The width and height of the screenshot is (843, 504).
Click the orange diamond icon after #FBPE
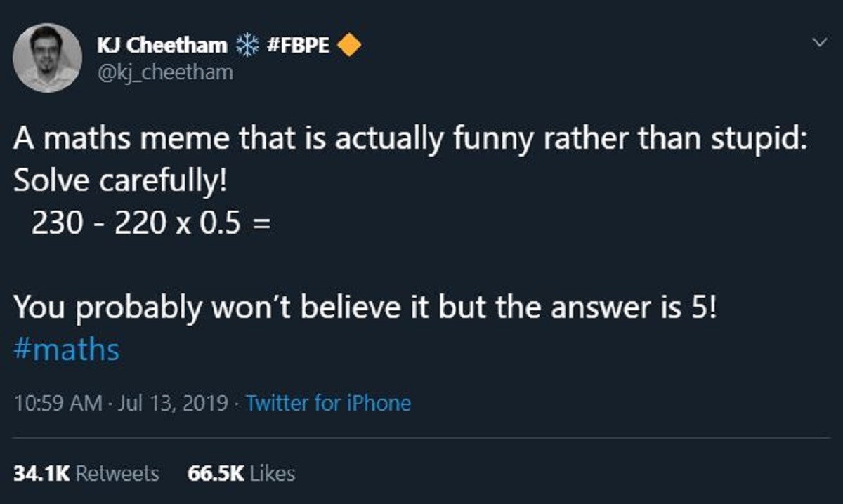[x=349, y=46]
